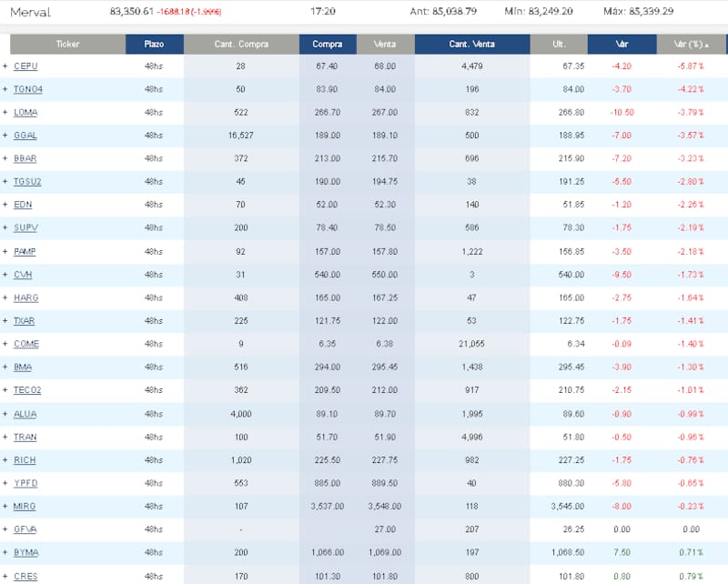Expand the BYMA row details
This screenshot has height=584, width=728.
tap(5, 552)
